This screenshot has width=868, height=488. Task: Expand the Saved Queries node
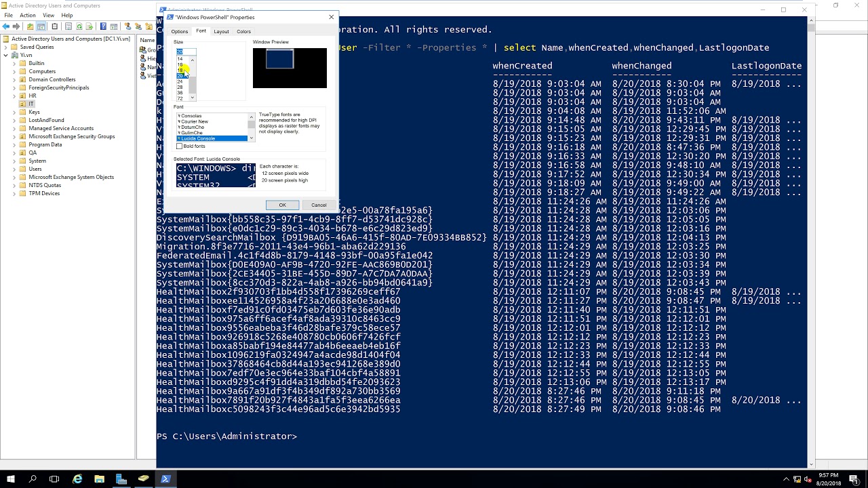(x=5, y=47)
